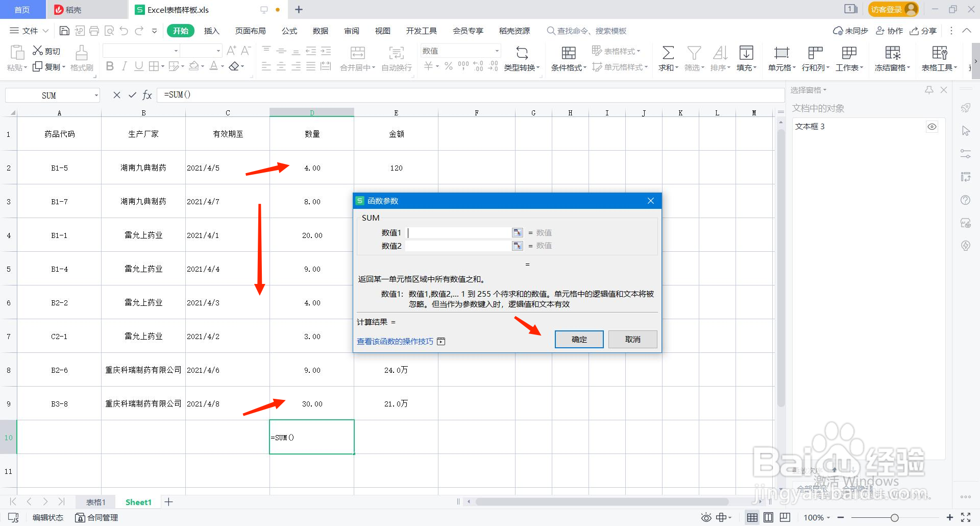980x526 pixels.
Task: Click the worksheet (工作表) icon
Action: click(x=849, y=53)
